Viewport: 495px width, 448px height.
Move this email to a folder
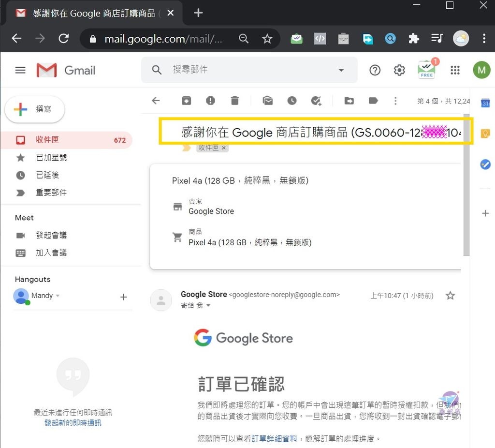349,101
